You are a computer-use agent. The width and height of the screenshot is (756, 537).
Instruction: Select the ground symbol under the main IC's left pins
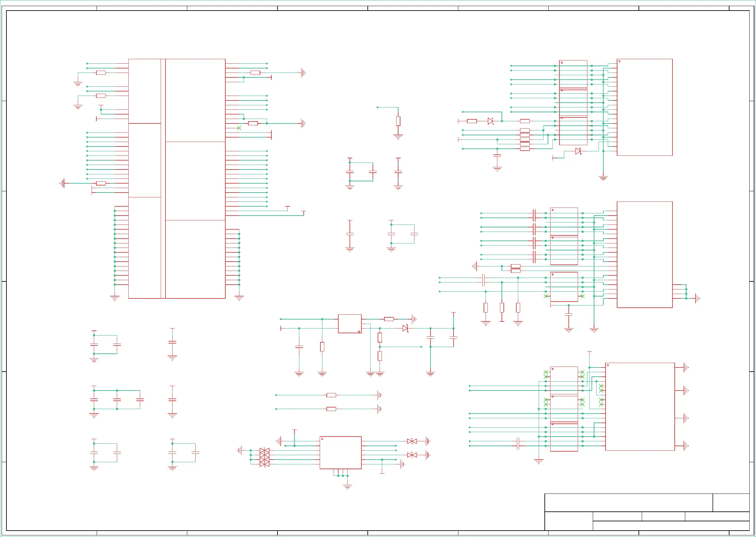[x=115, y=298]
